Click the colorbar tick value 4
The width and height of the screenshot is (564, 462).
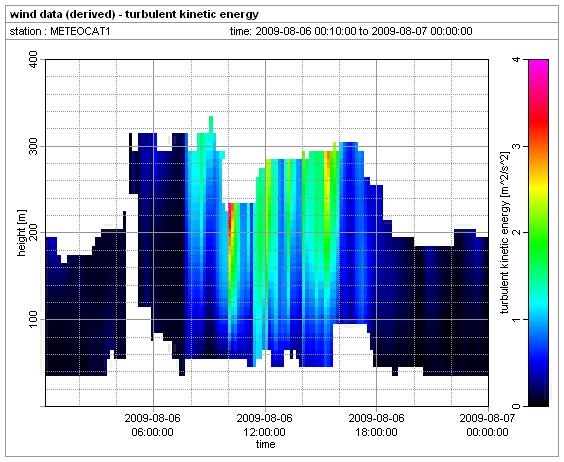(x=517, y=60)
